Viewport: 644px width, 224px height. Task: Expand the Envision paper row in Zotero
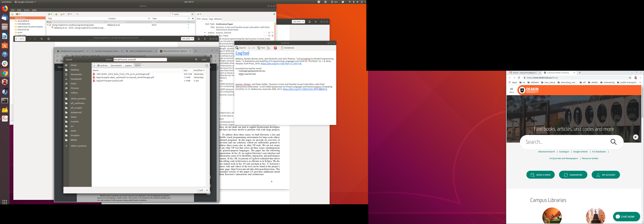[48, 22]
